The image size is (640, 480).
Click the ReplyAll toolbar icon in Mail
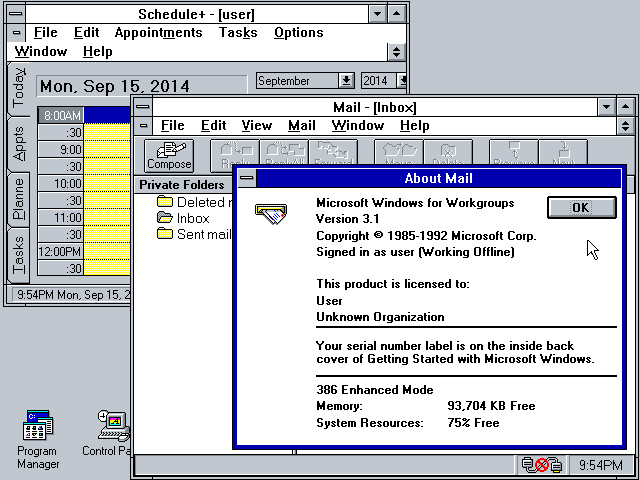(284, 153)
